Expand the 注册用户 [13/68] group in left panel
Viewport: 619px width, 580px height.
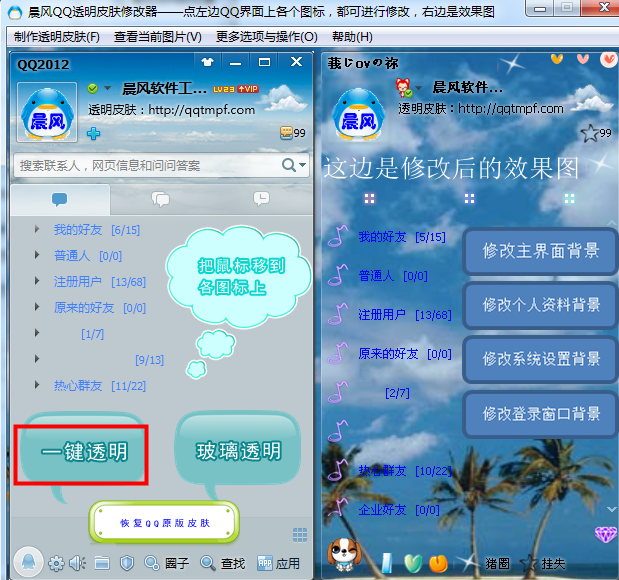click(x=37, y=281)
